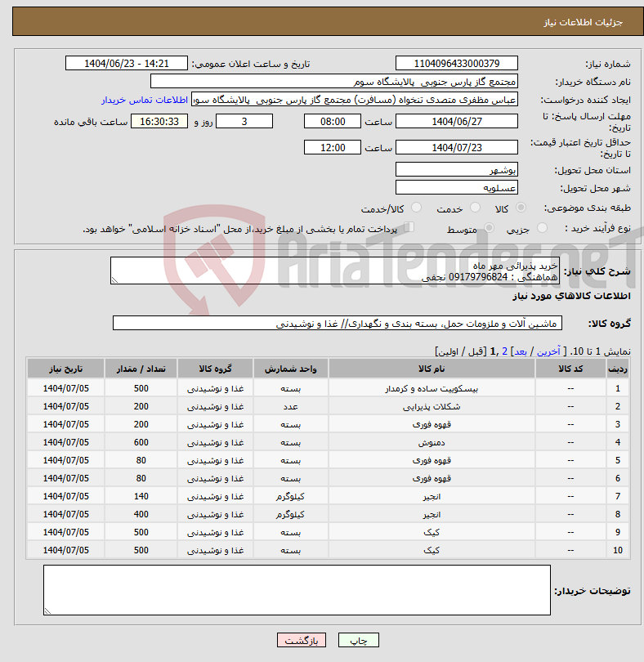Click the گروه کالا column header
Viewport: 644px width, 662px height.
[216, 369]
